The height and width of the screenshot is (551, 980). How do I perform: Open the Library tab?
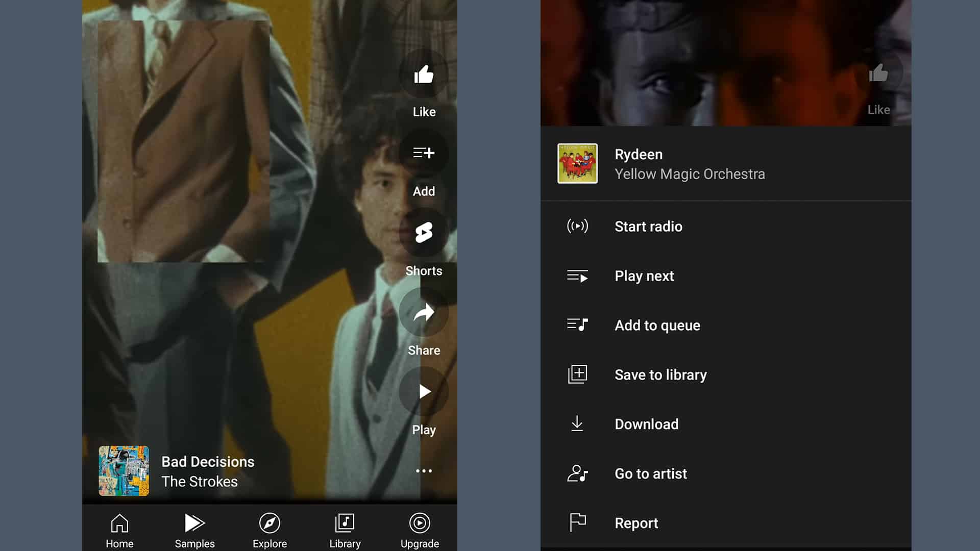[x=344, y=530]
